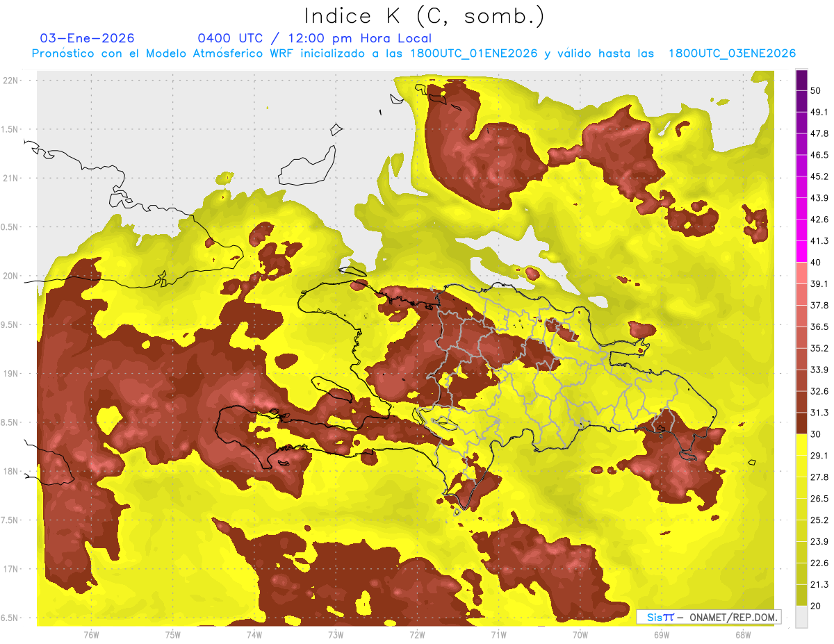Pick the colorbar value "35.2"
The width and height of the screenshot is (834, 644).
coord(819,348)
